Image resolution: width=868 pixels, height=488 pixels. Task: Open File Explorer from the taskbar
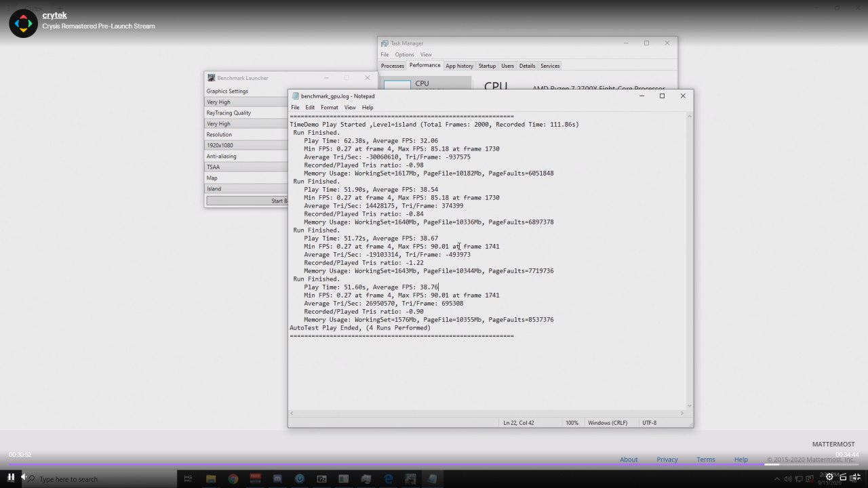click(211, 479)
